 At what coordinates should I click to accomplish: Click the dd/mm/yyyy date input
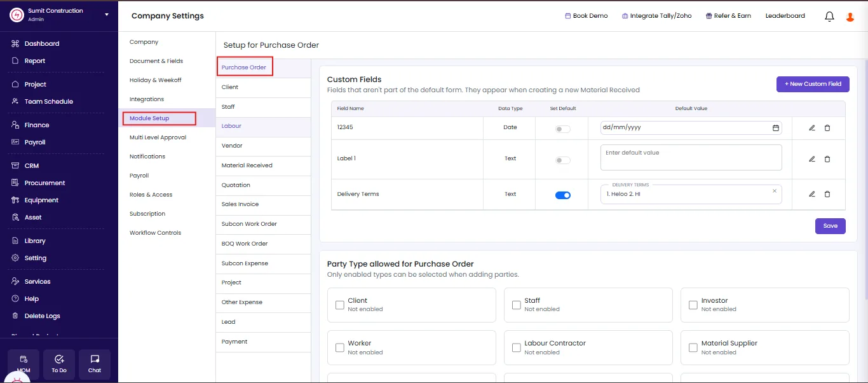pos(691,128)
